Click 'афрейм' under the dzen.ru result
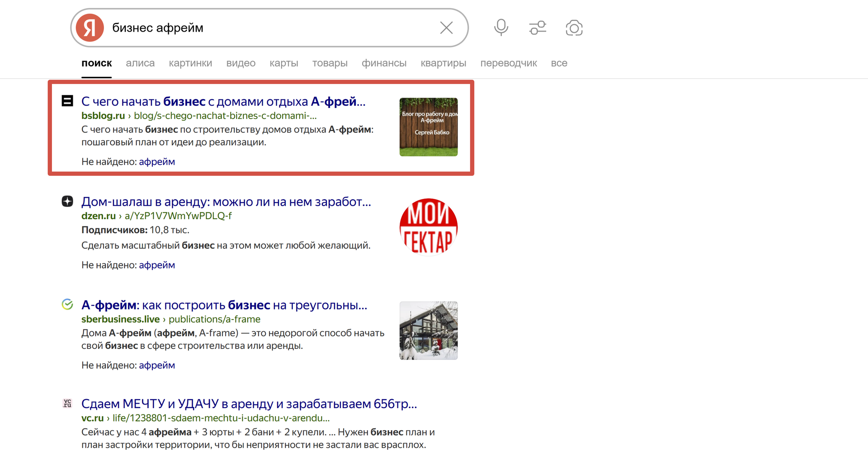 coord(157,265)
